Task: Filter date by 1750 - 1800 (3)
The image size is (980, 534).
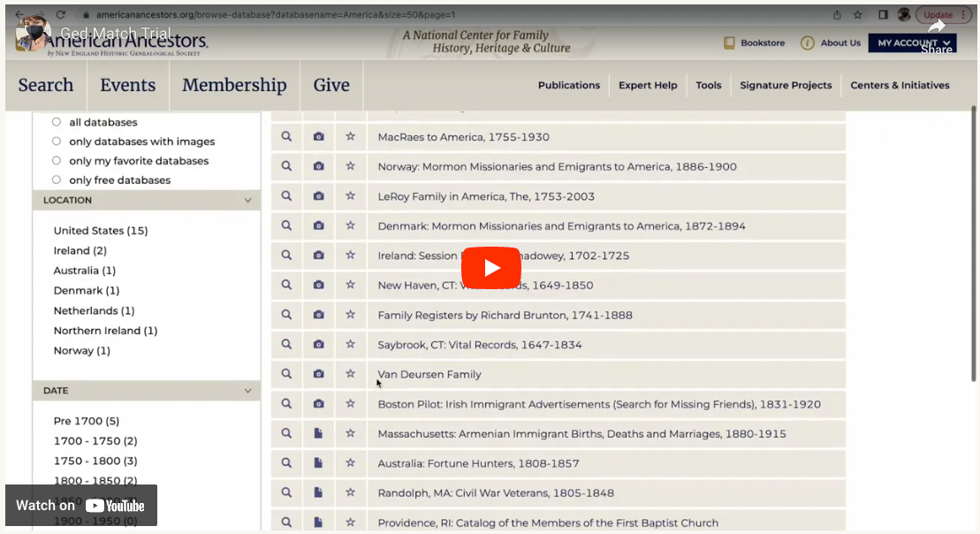Action: 95,461
